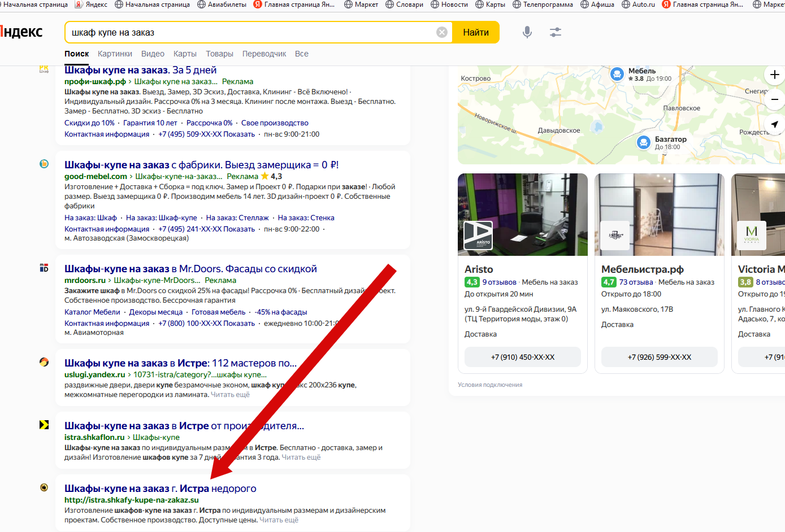Open the Мебельистра.рф wardrobe photo
Screen dimensions: 785x532
(660, 215)
